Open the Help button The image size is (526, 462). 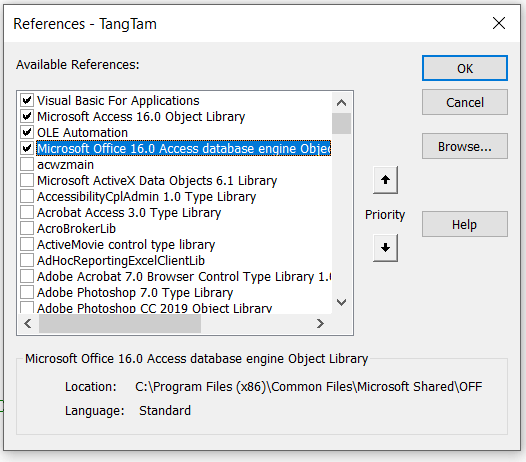pos(465,224)
